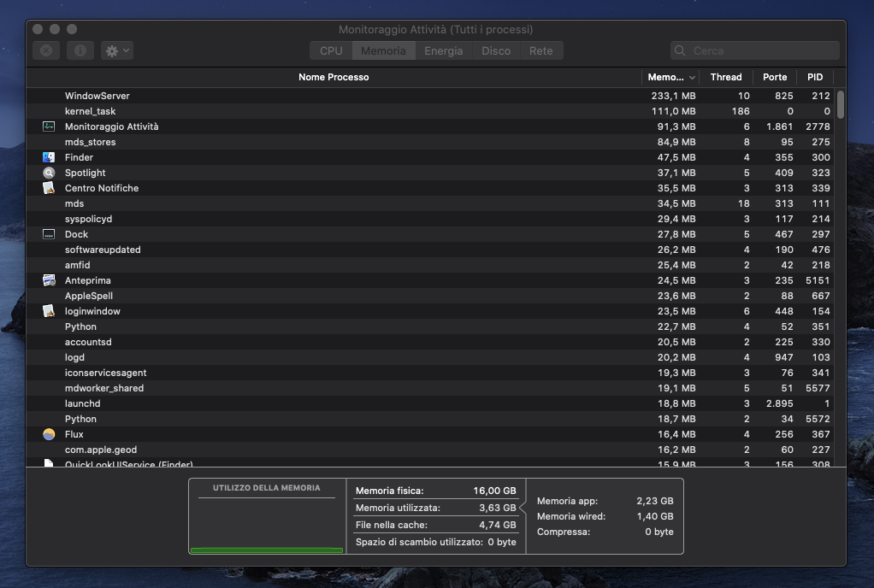The image size is (874, 588).
Task: Select the accountsd process
Action: 430,342
